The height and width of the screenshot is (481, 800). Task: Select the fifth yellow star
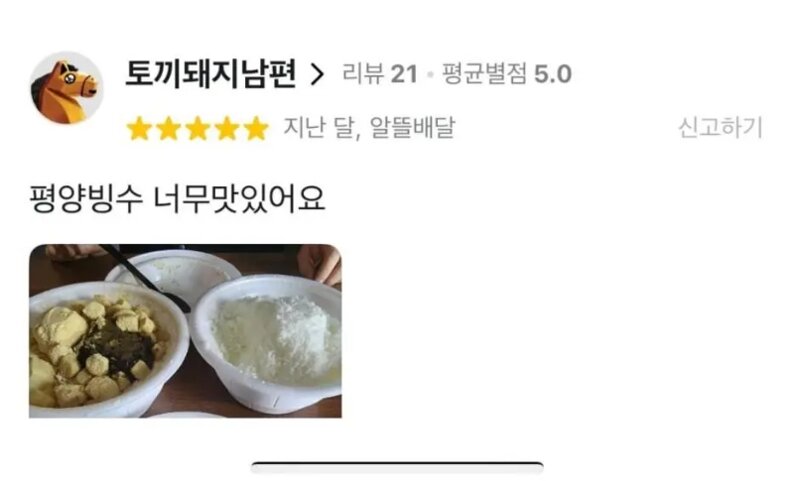tap(256, 128)
